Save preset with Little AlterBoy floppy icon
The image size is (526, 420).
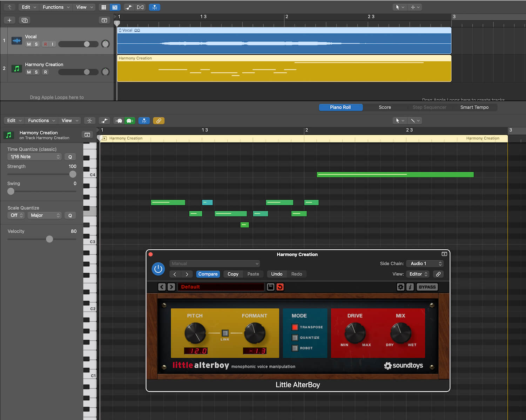click(x=271, y=287)
